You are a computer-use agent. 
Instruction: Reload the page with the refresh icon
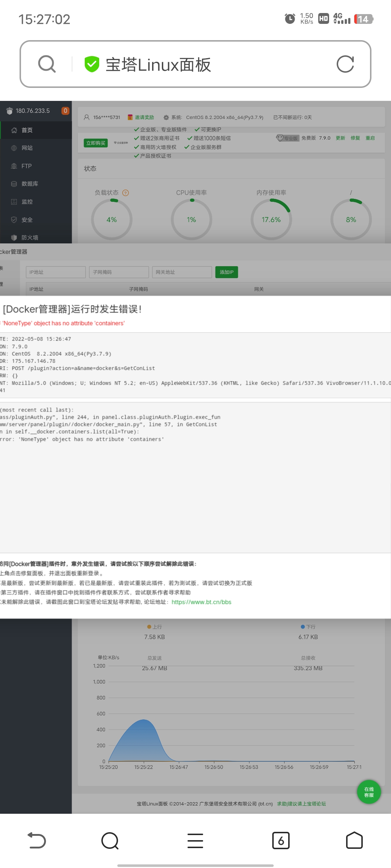click(345, 64)
